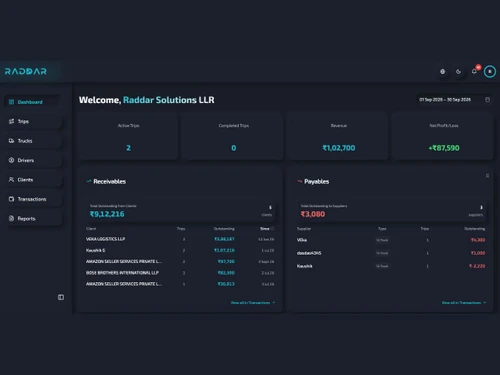500x375 pixels.
Task: Click the ₹82,300 outstanding amount
Action: 226,273
